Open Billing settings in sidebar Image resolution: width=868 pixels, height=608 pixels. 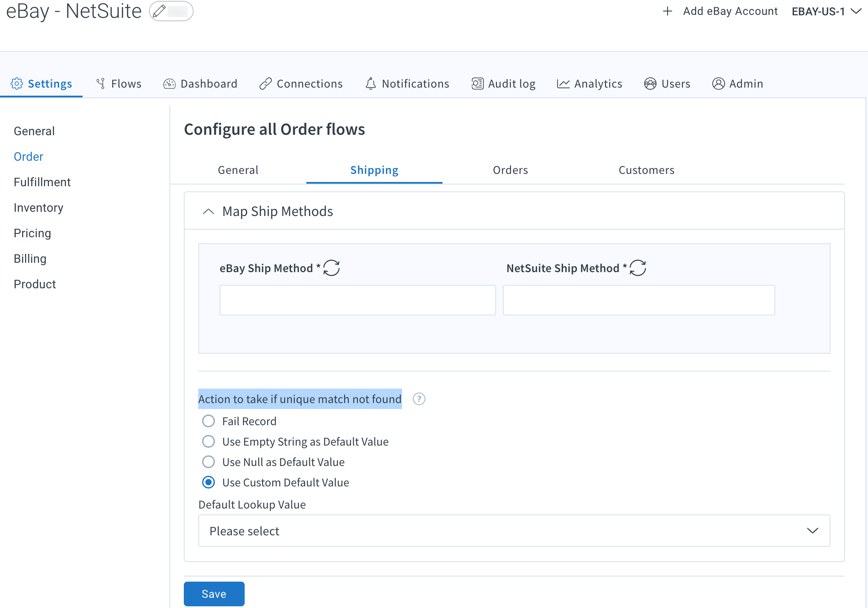30,259
